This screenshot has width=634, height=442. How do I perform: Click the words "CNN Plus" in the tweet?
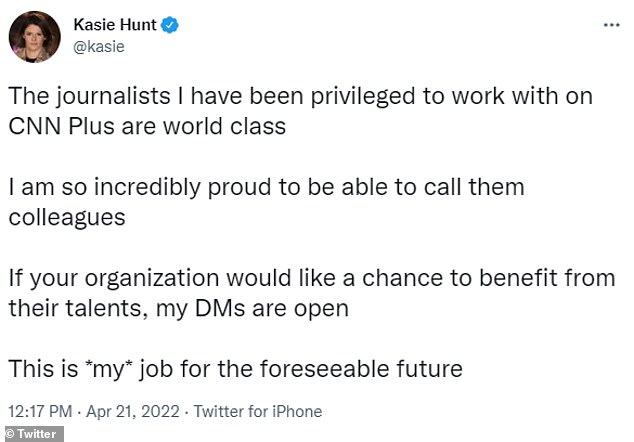(x=61, y=126)
